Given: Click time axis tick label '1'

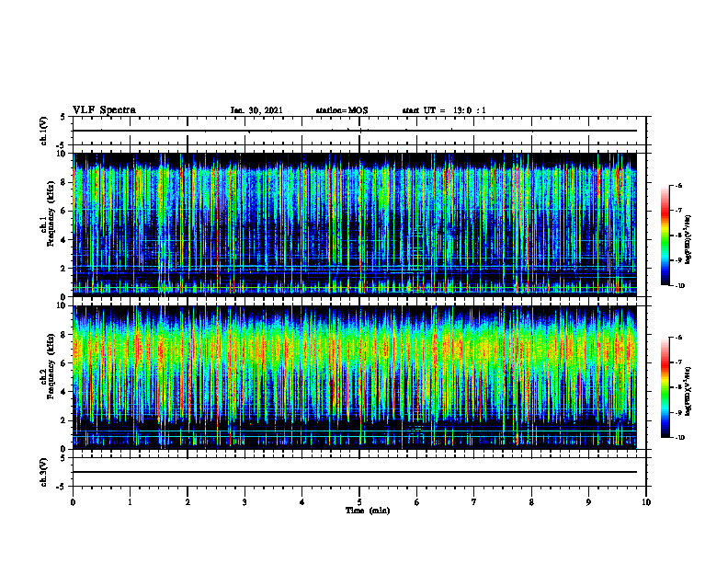Looking at the screenshot, I should click(x=130, y=502).
